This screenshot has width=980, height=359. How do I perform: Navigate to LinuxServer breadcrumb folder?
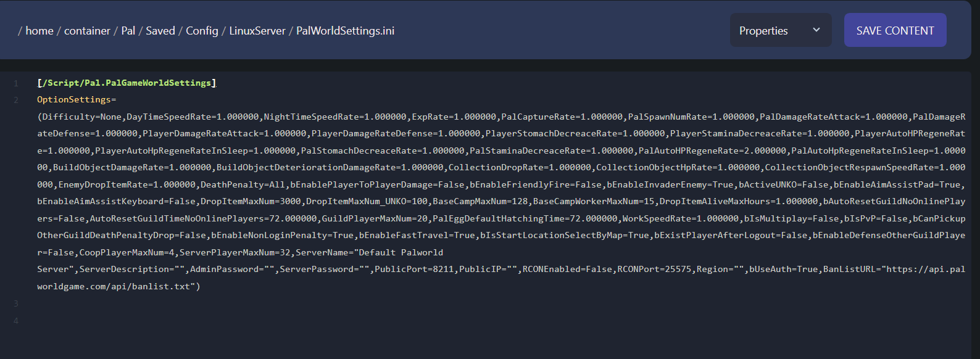pyautogui.click(x=257, y=31)
